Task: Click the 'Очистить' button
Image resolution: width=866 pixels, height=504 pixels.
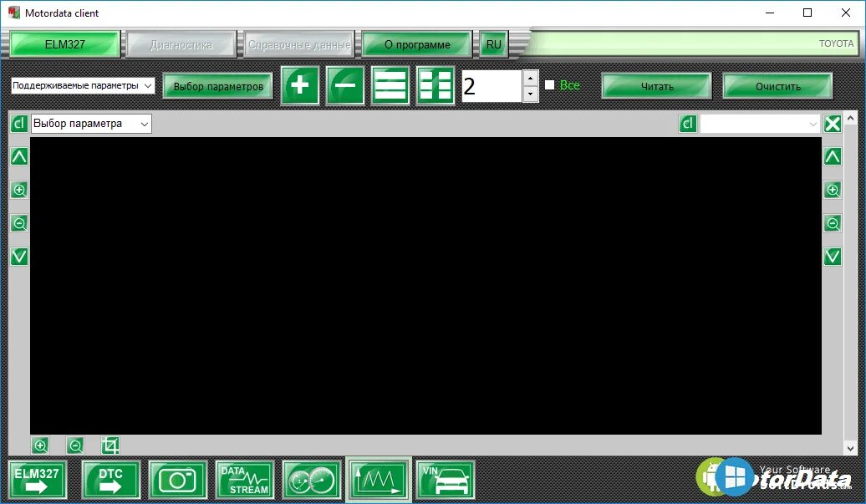Action: [777, 86]
